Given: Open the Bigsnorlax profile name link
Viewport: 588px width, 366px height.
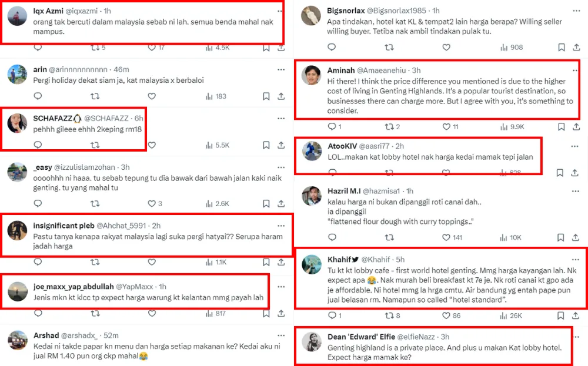Looking at the screenshot, I should [345, 11].
